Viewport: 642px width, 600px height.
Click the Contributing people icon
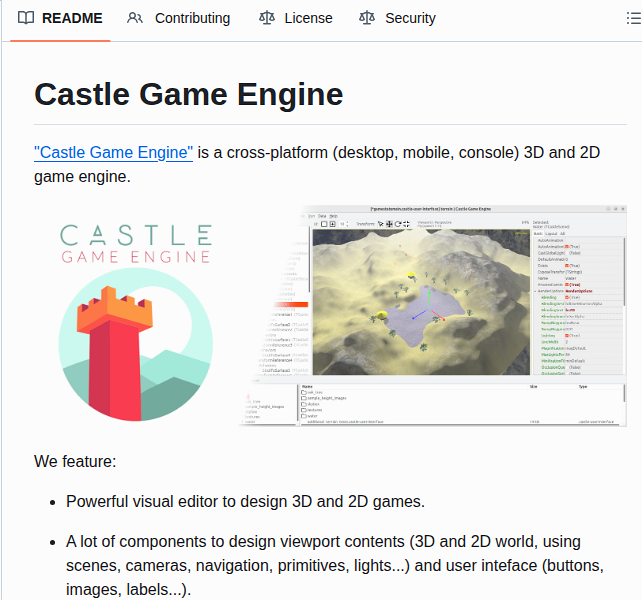[x=135, y=18]
